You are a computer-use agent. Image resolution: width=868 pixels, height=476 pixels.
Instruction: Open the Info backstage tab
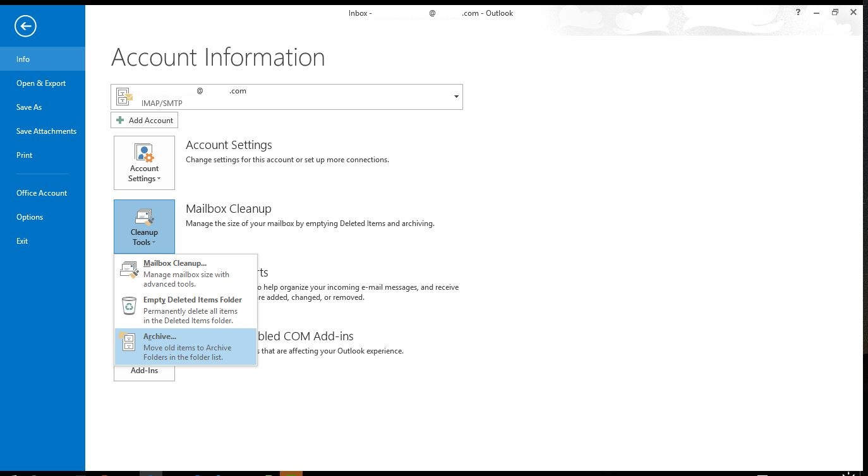coord(42,59)
